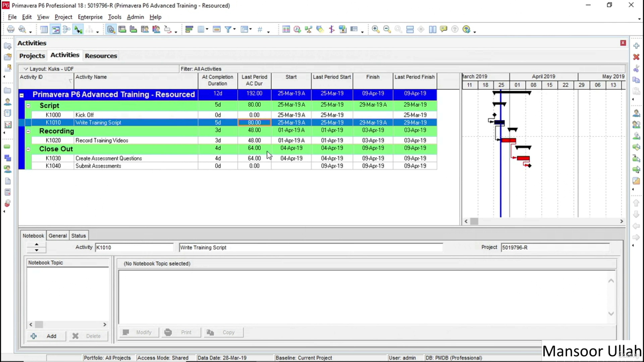Click the Notebook Topic horizontal scroll thumb
The width and height of the screenshot is (644, 362).
pyautogui.click(x=39, y=324)
